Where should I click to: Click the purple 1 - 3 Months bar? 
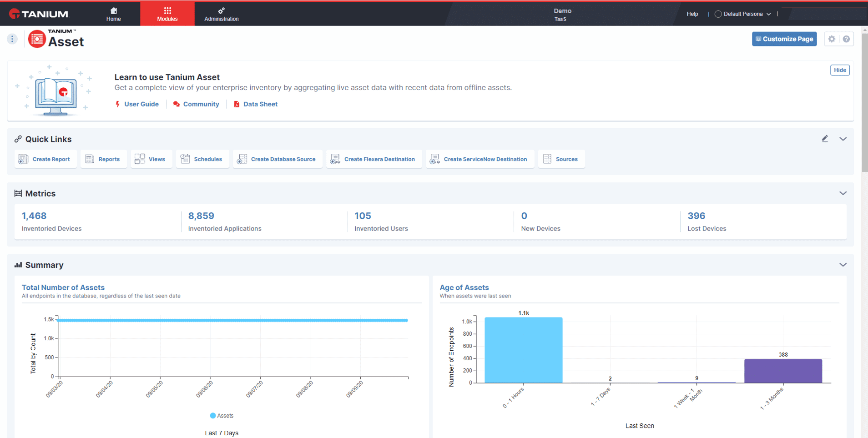point(783,371)
